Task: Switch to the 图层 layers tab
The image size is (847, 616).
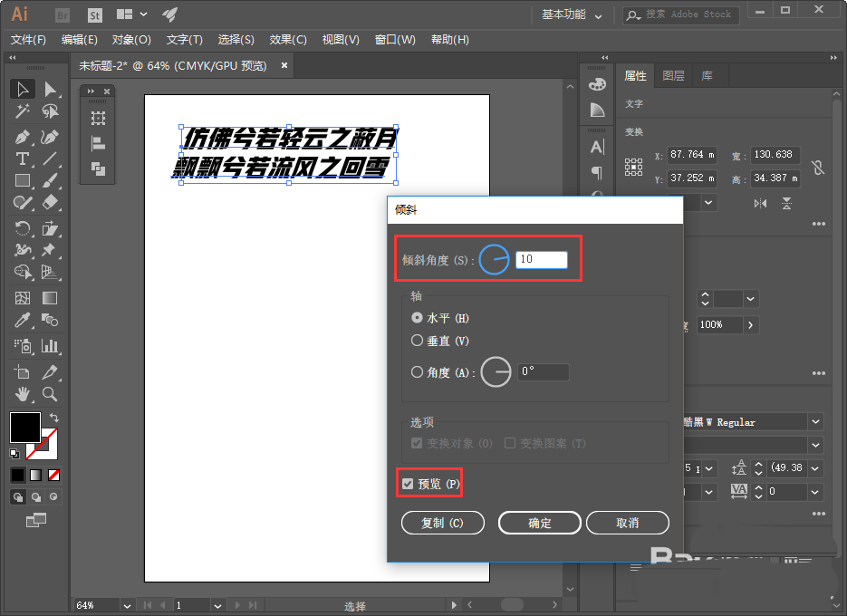Action: [674, 76]
